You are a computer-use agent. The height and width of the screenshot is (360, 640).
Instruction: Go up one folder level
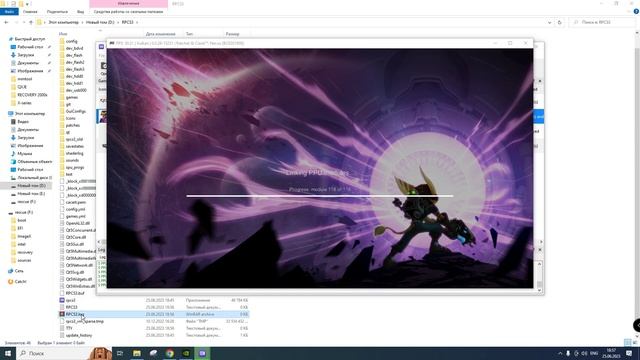click(31, 22)
